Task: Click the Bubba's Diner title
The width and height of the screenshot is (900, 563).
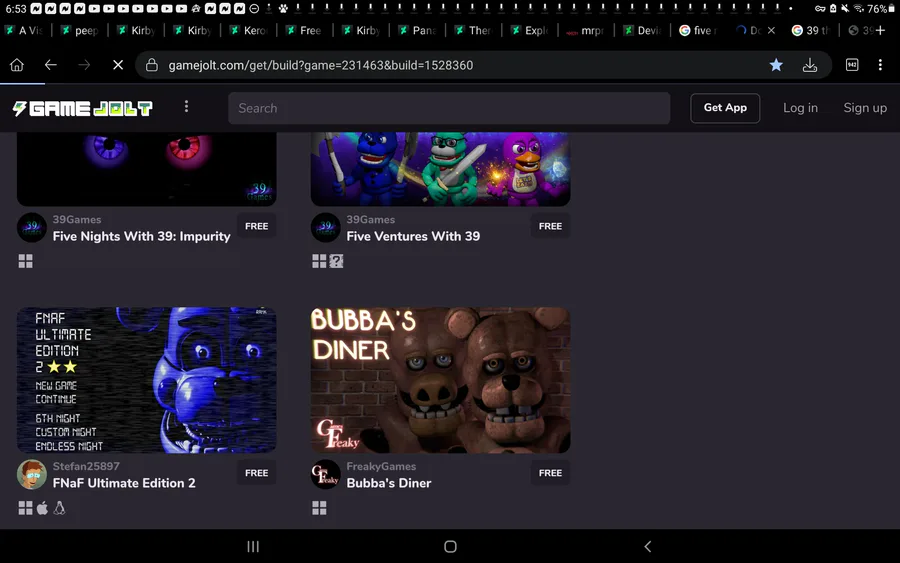Action: [x=389, y=483]
